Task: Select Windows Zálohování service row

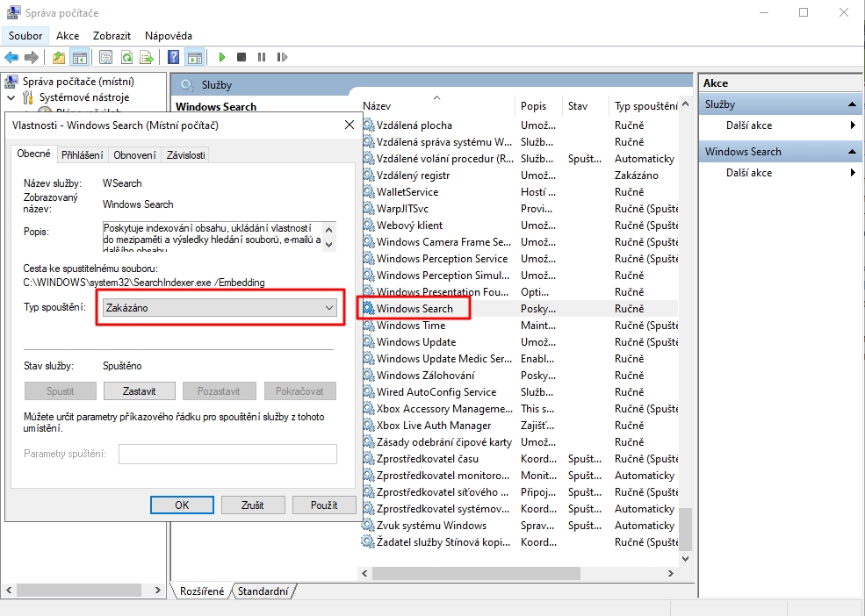Action: (520, 376)
